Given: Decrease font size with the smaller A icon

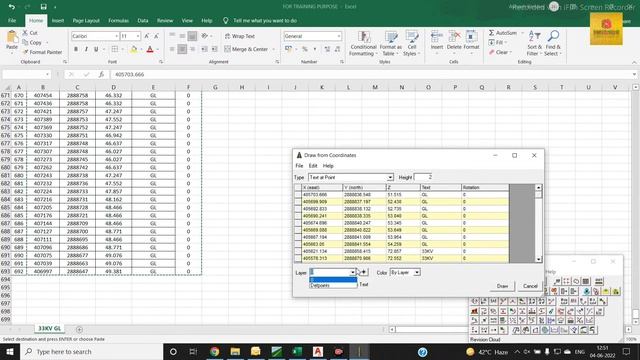Looking at the screenshot, I should coord(156,36).
